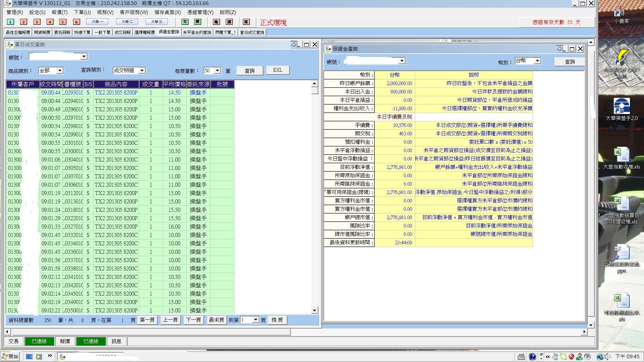
Task: Click the orange 策 toolbar icon
Action: tap(246, 22)
